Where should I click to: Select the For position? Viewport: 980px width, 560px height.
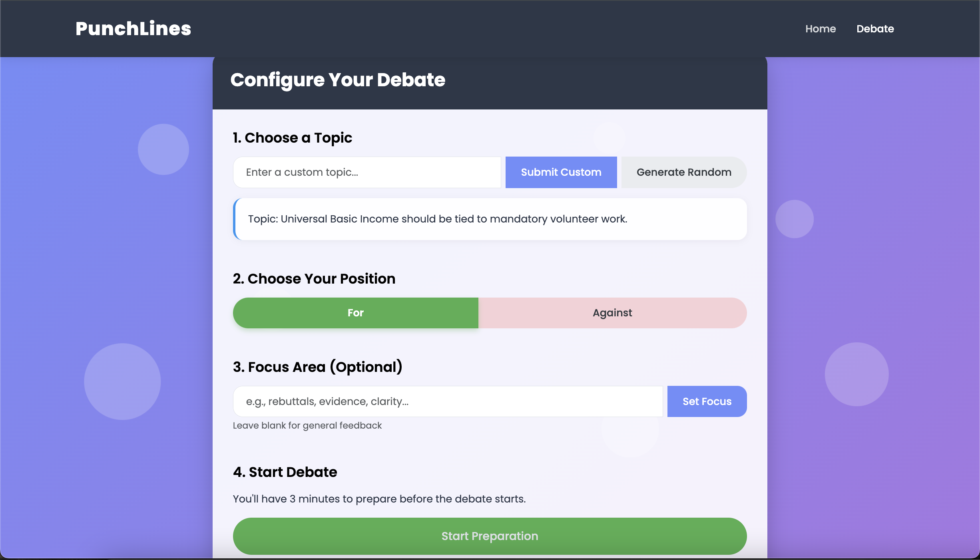click(x=356, y=313)
